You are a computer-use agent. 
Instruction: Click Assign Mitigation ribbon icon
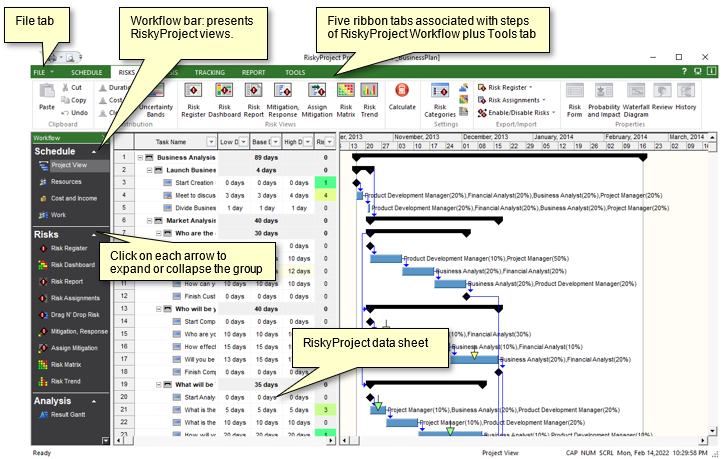point(317,90)
